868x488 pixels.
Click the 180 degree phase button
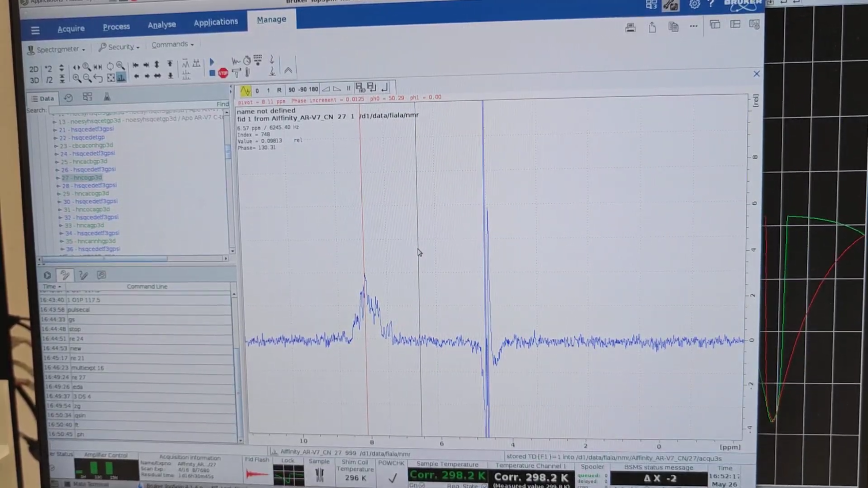point(313,89)
